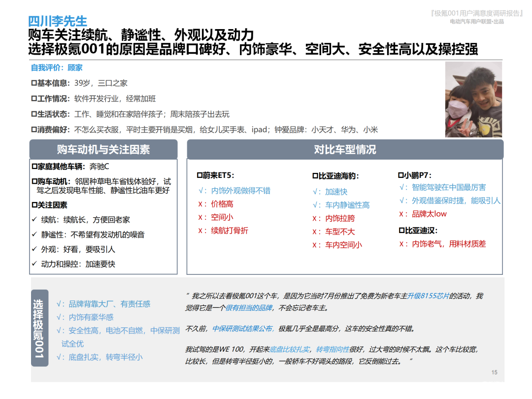Open the 中保研测试结果公布 underlined link
Viewport: 532px width, 399px height.
(x=242, y=329)
